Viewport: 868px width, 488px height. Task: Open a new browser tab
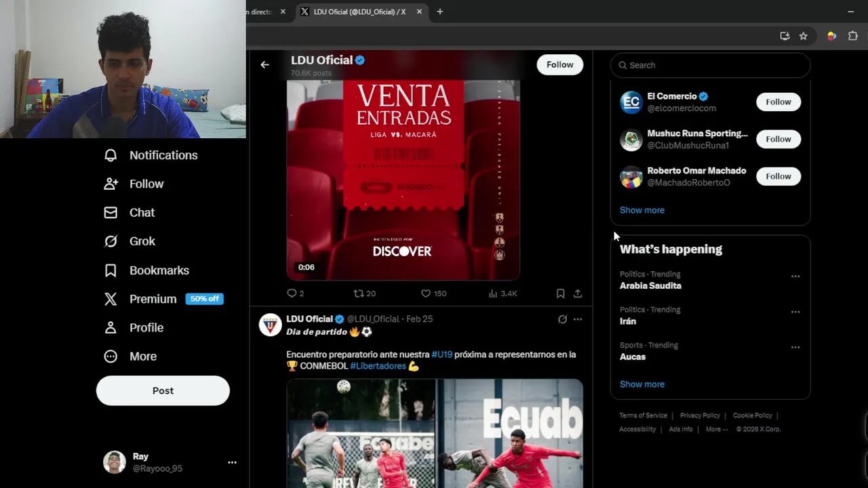439,12
